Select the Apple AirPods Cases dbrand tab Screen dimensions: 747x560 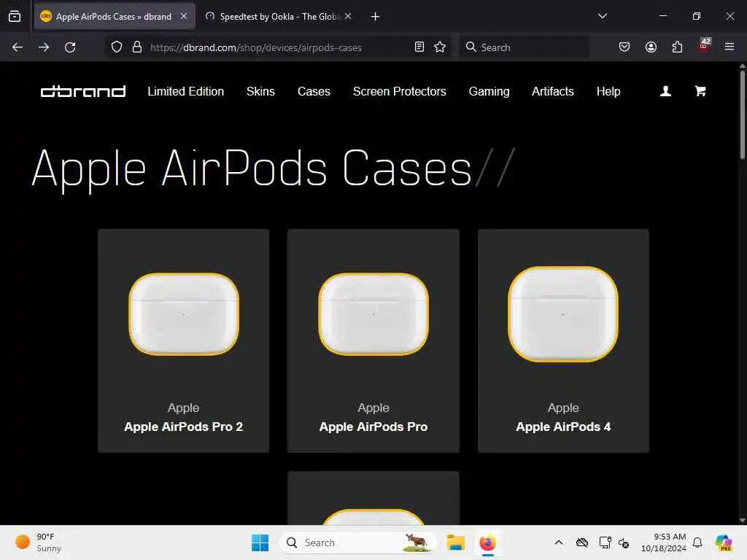point(115,16)
